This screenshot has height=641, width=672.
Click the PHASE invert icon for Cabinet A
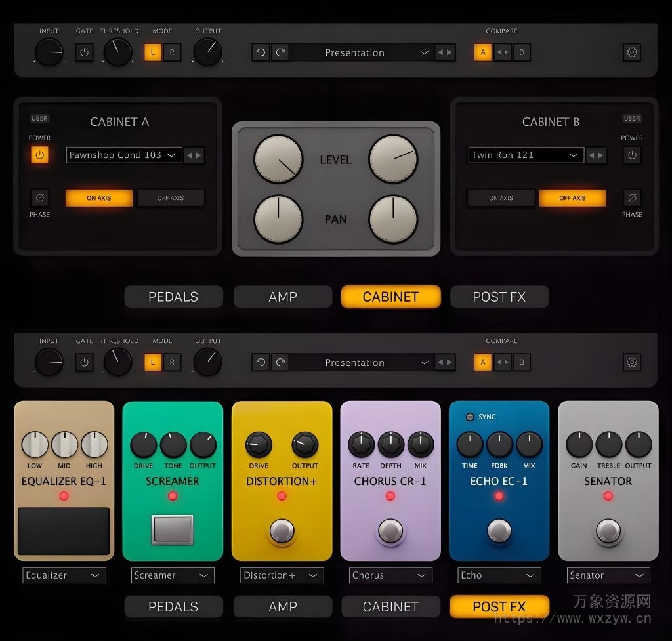[x=39, y=197]
